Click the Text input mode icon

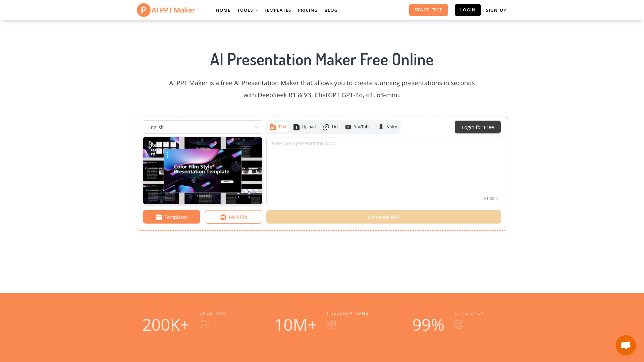(273, 127)
